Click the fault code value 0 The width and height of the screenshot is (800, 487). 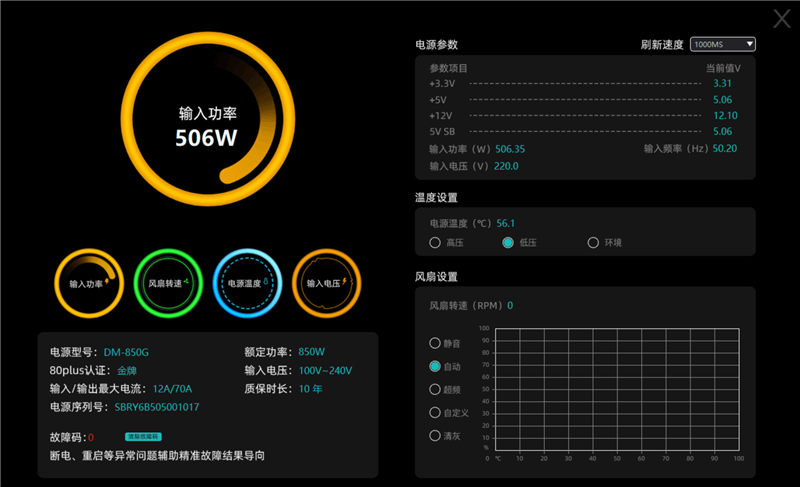pyautogui.click(x=91, y=438)
